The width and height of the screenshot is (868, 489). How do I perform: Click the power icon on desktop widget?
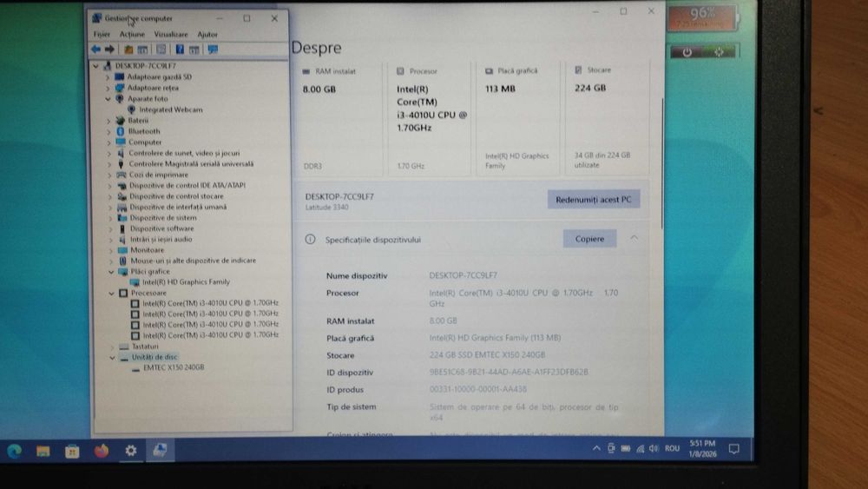(687, 52)
